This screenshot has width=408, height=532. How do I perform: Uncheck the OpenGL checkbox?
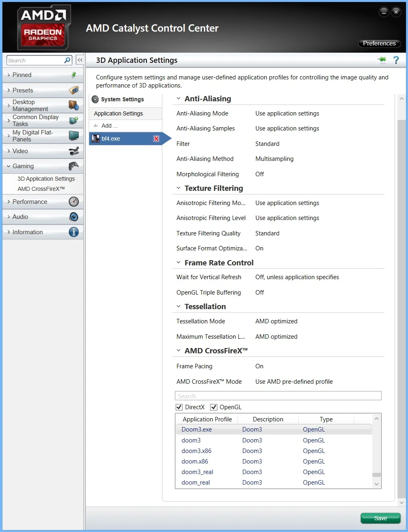pyautogui.click(x=214, y=407)
